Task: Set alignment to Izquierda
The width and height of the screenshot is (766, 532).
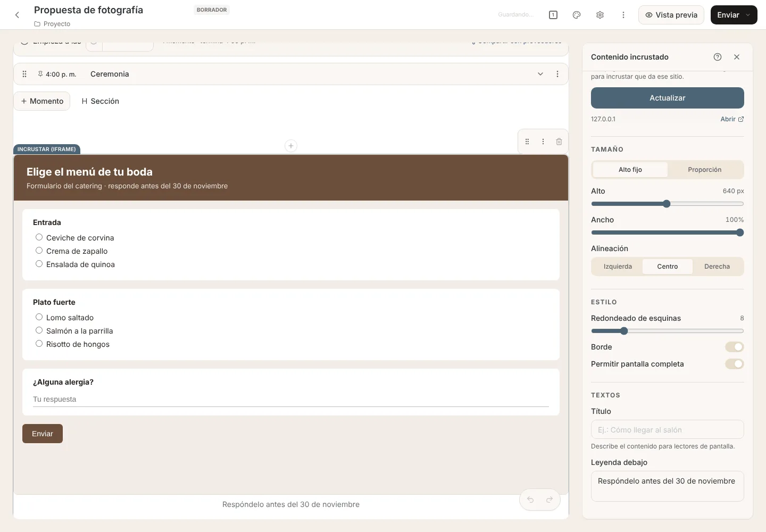Action: coord(618,267)
